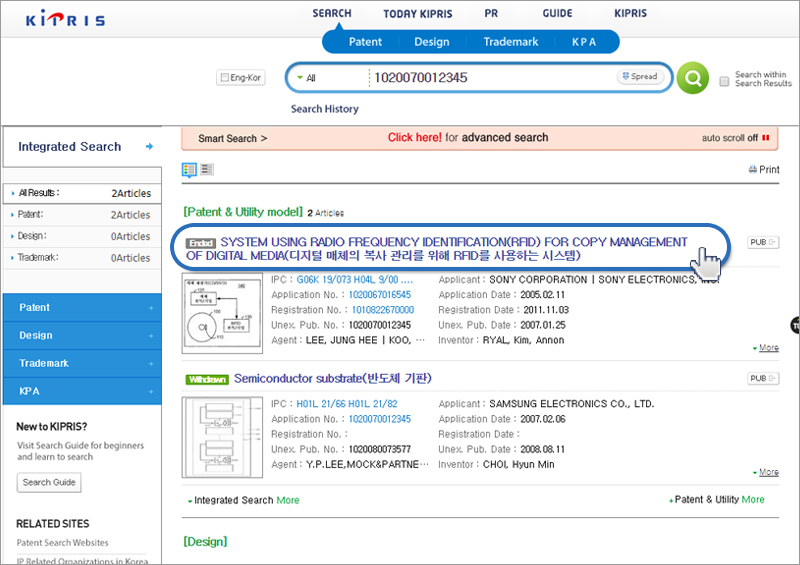
Task: Click the Smart Search link
Action: point(232,138)
